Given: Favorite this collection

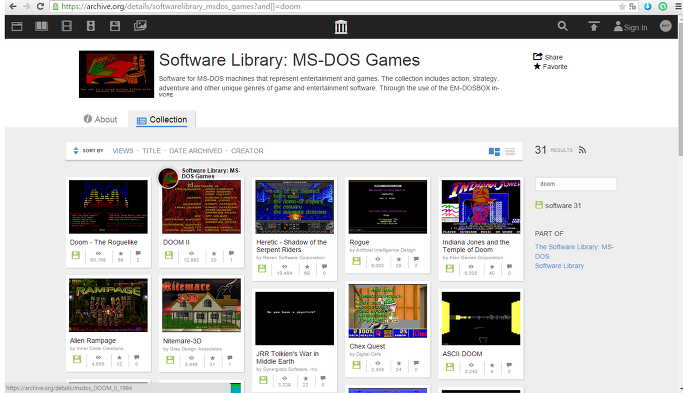Looking at the screenshot, I should 550,67.
